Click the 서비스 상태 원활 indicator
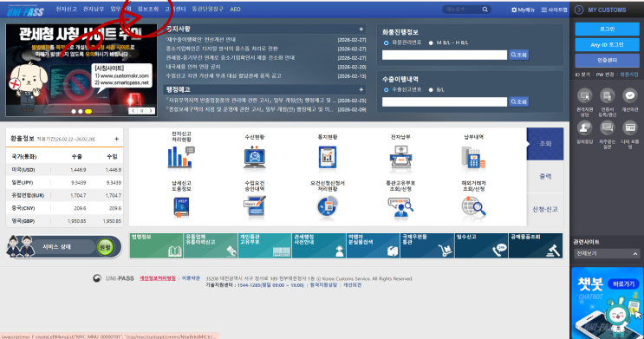Image resolution: width=644 pixels, height=339 pixels. point(105,247)
